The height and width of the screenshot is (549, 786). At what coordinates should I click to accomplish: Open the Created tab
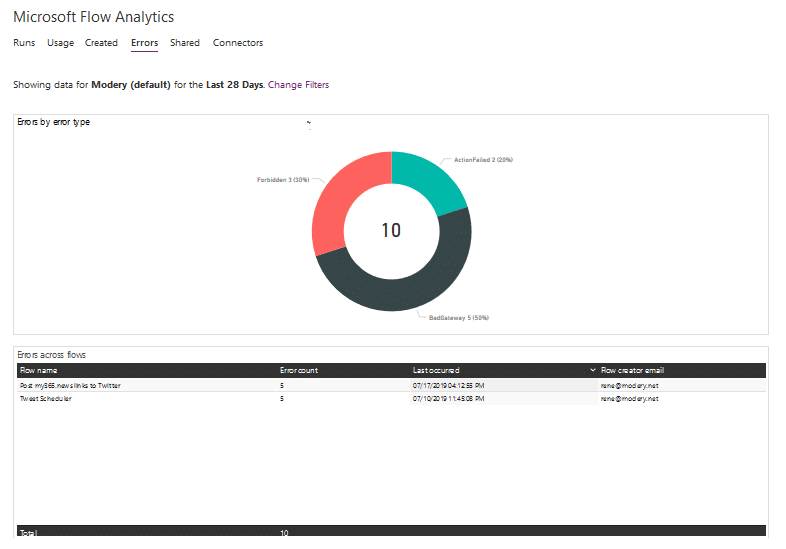[x=101, y=43]
